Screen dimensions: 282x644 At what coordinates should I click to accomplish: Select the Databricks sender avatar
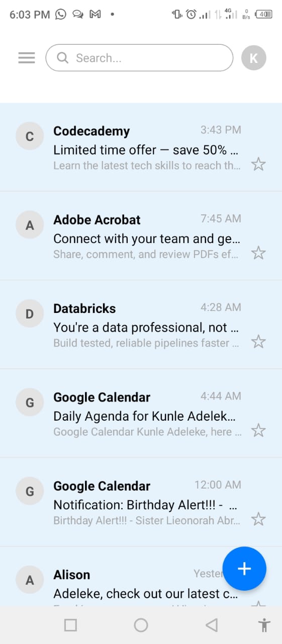(30, 314)
